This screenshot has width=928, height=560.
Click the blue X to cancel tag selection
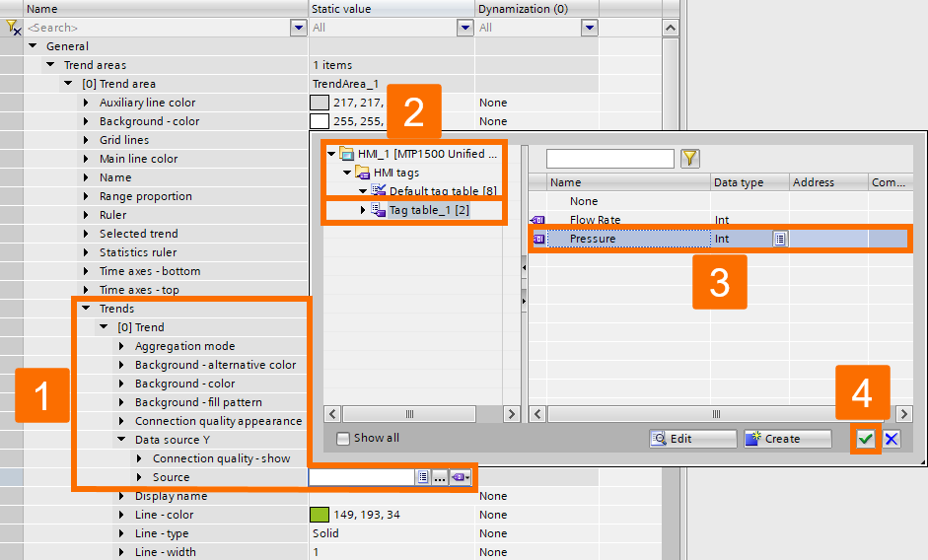[x=892, y=439]
